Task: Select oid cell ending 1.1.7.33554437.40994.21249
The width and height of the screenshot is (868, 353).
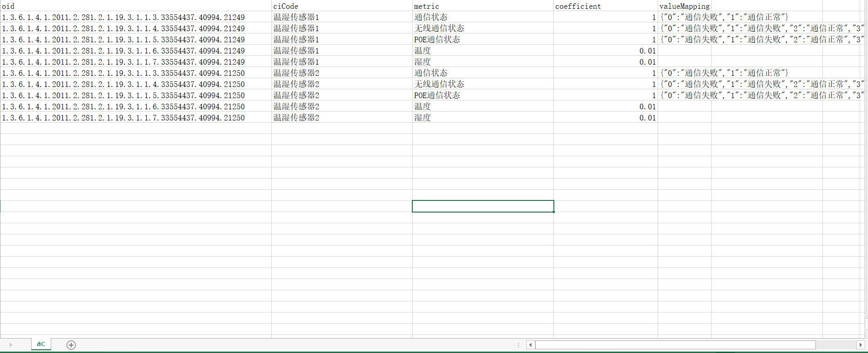Action: click(136, 62)
